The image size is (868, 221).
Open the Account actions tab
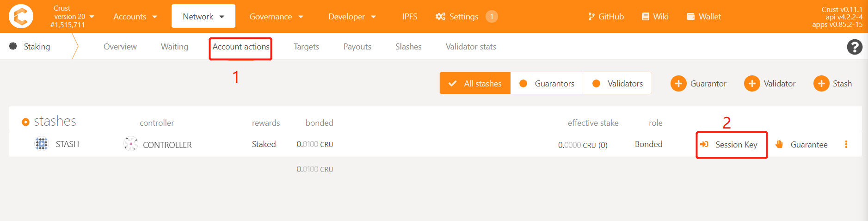tap(240, 47)
